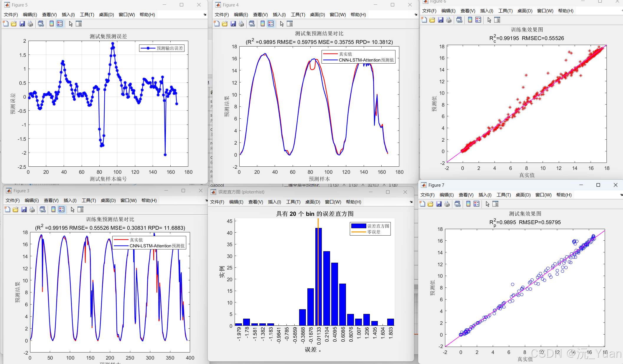623x364 pixels.
Task: Click Open File icon in Figure 4 toolbar
Action: click(225, 24)
